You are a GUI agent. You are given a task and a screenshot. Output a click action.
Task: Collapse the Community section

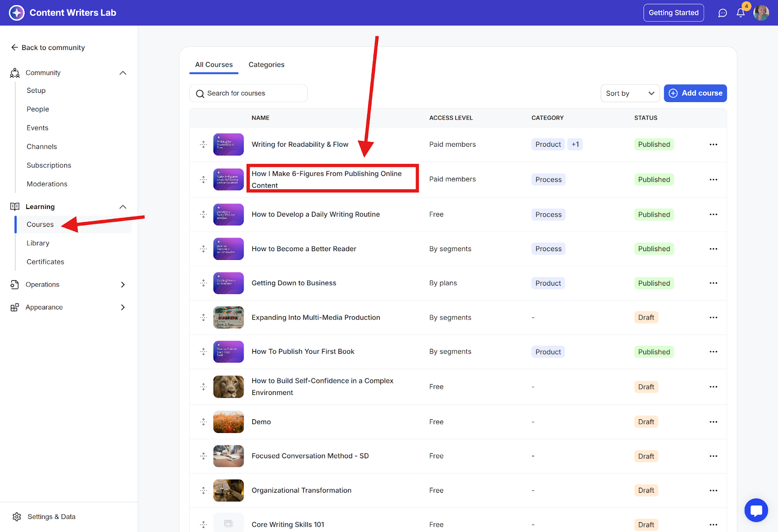point(123,73)
